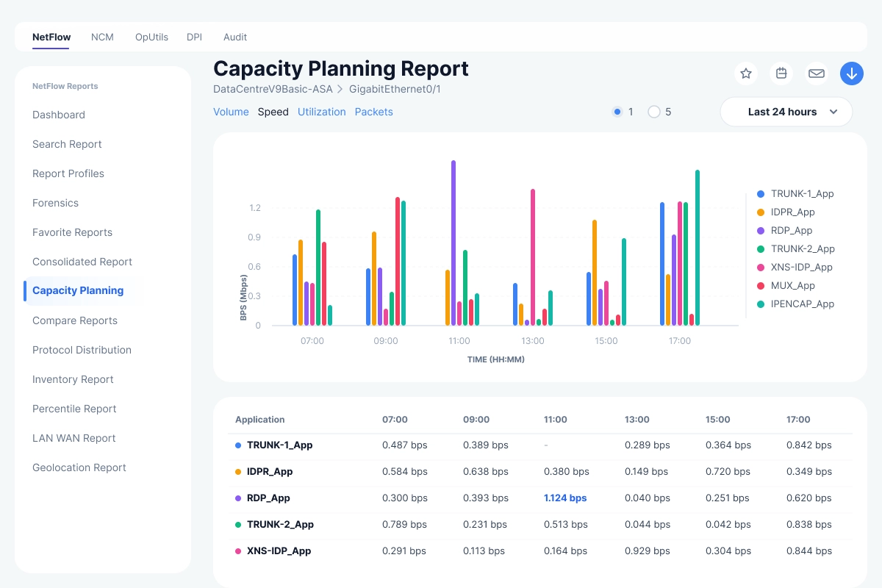Show the Volume view
The height and width of the screenshot is (588, 882).
[231, 112]
